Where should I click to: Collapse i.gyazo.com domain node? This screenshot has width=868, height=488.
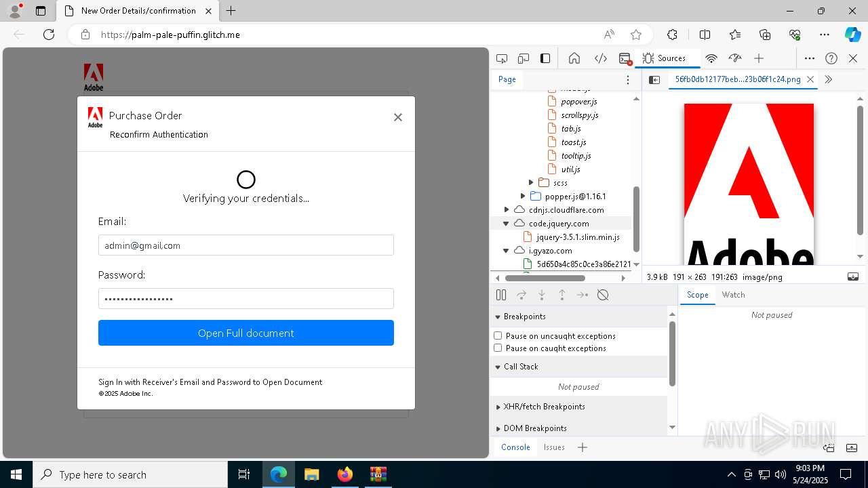coord(506,250)
